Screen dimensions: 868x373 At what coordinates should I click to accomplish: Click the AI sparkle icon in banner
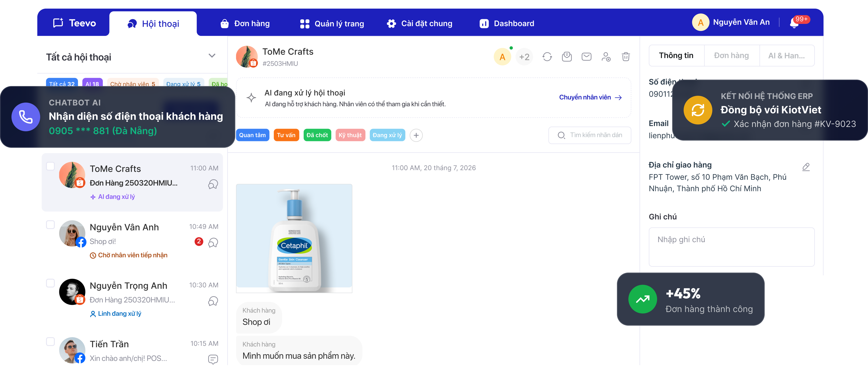[251, 98]
